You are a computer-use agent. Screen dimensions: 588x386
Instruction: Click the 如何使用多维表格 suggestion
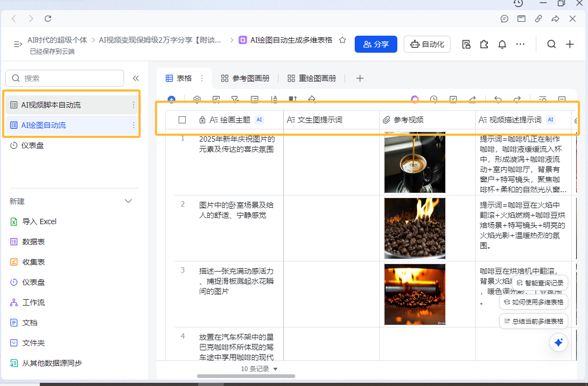(534, 302)
